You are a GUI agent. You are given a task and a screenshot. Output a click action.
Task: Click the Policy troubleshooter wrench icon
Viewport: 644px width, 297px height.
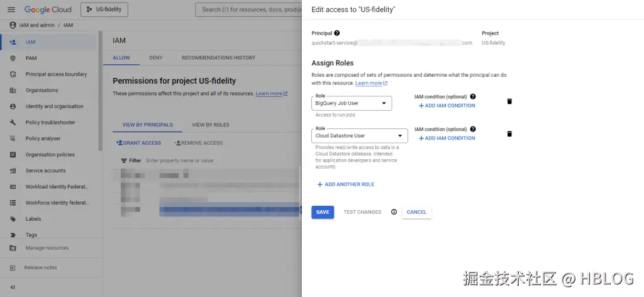click(x=13, y=123)
